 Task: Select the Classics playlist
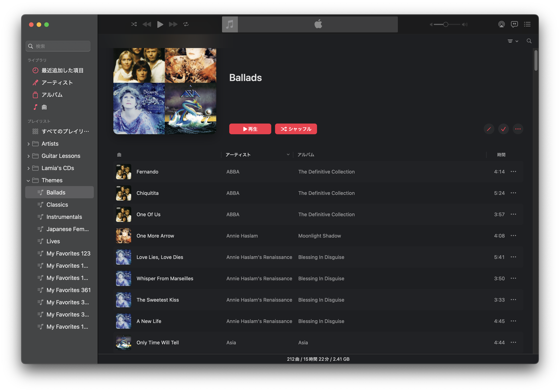57,205
